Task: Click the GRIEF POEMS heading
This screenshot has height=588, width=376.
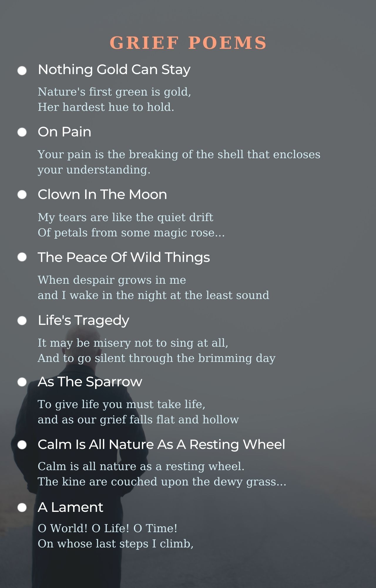Action: (x=188, y=43)
